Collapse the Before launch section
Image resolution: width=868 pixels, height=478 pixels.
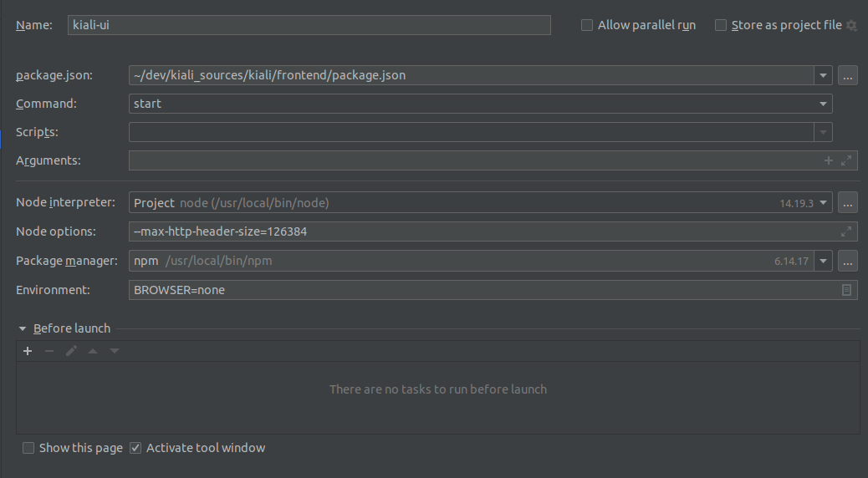(x=23, y=329)
